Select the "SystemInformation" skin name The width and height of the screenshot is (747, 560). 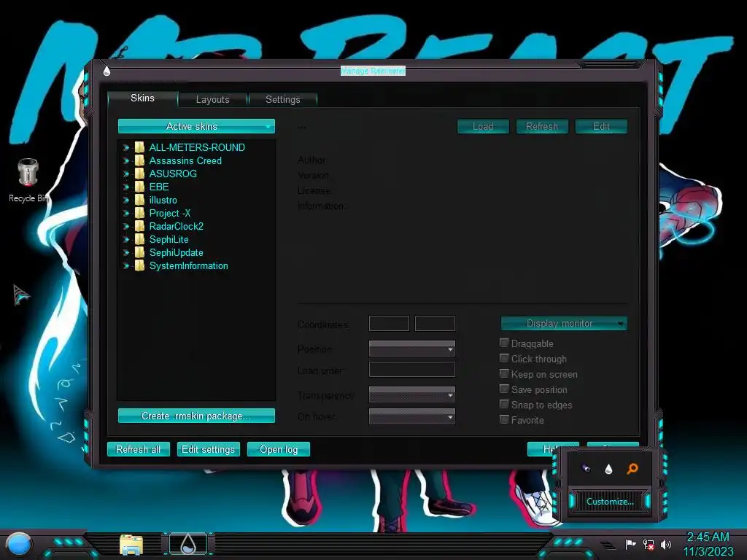pos(189,265)
